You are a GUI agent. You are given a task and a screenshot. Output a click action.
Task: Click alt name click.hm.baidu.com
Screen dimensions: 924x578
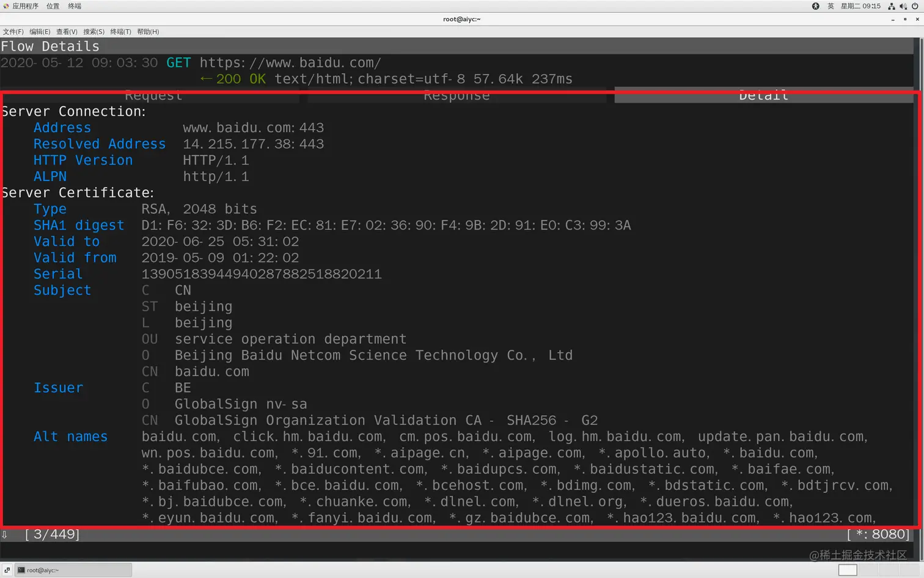309,437
